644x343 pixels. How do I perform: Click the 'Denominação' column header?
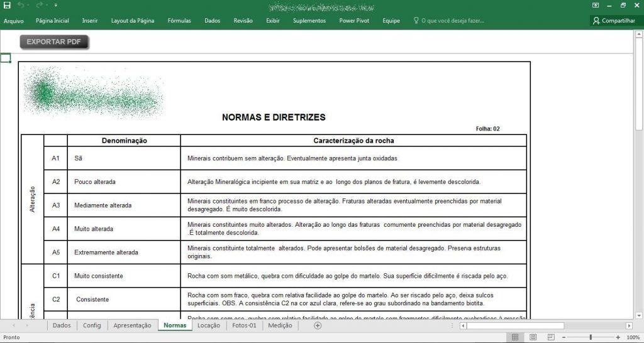pyautogui.click(x=124, y=141)
